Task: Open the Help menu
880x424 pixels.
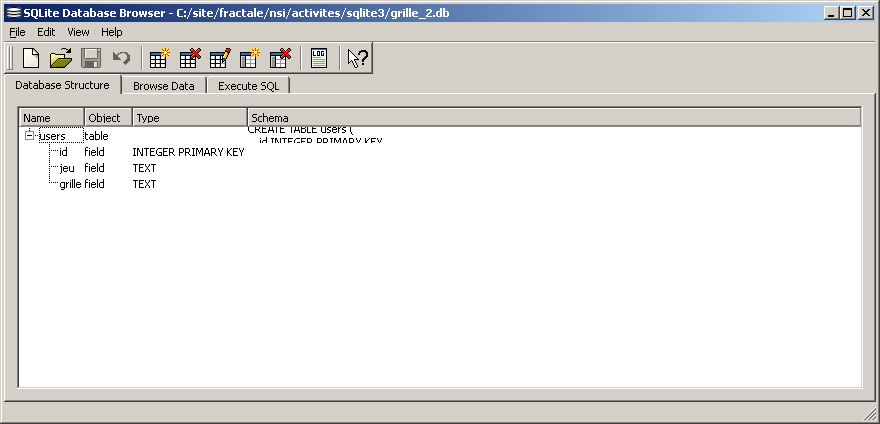Action: tap(112, 32)
